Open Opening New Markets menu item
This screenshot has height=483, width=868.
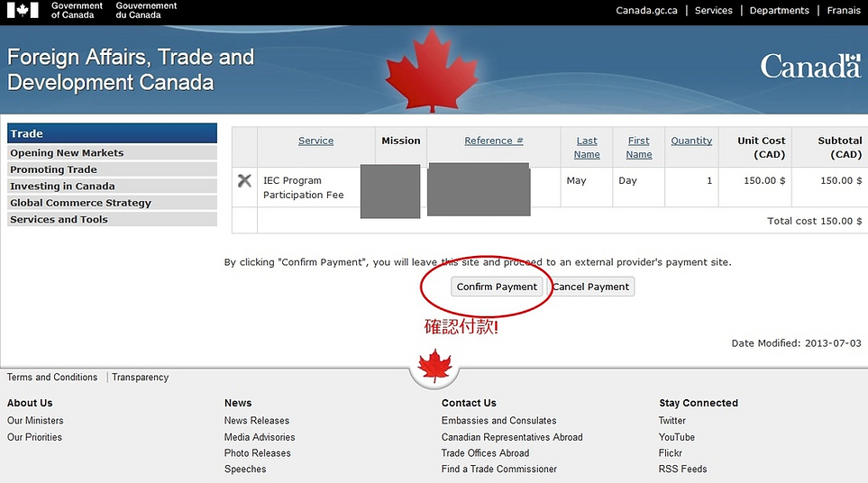click(112, 152)
